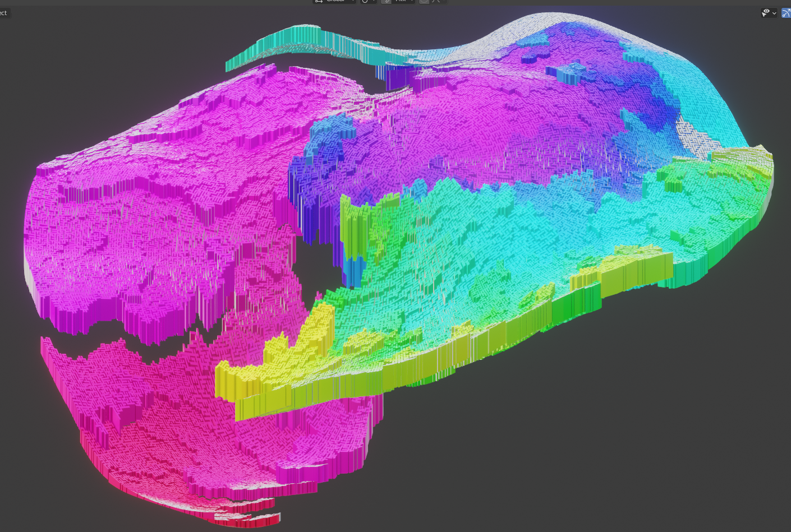Toggle proportional editing circle button

point(424,1)
